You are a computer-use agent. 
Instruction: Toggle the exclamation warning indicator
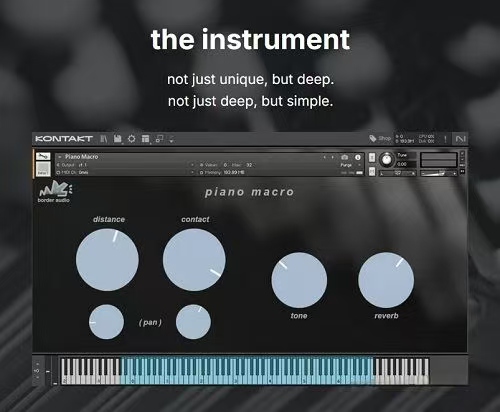point(445,139)
